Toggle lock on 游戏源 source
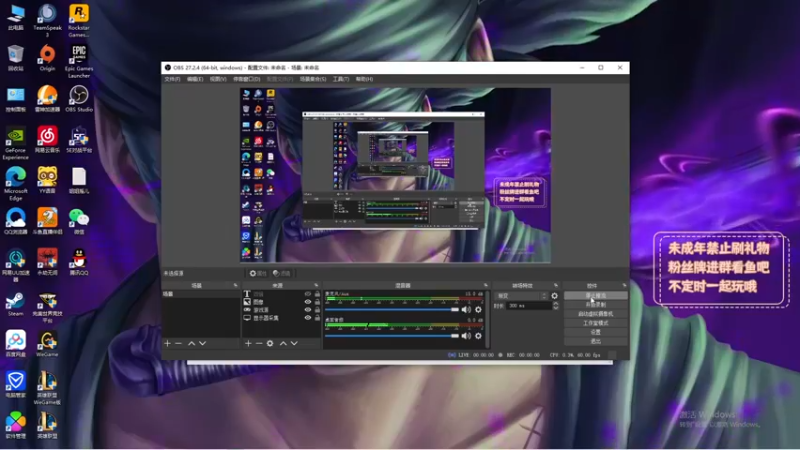The height and width of the screenshot is (450, 800). (317, 310)
